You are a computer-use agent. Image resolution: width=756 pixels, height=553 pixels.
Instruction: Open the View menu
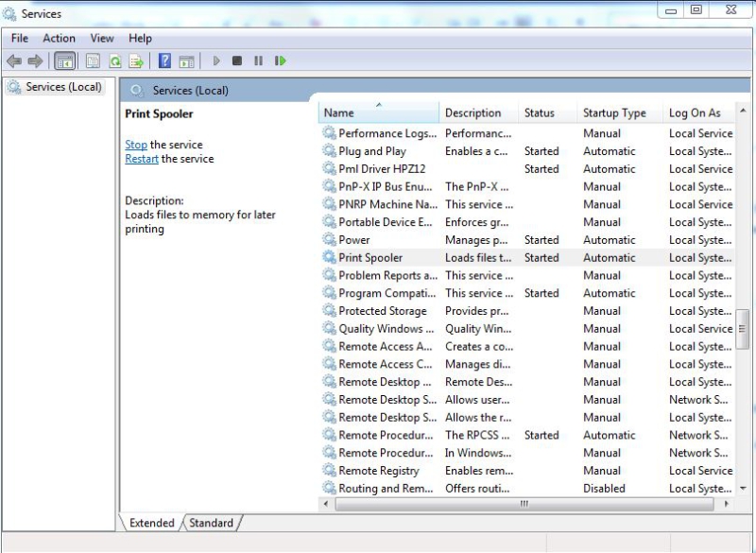coord(102,38)
